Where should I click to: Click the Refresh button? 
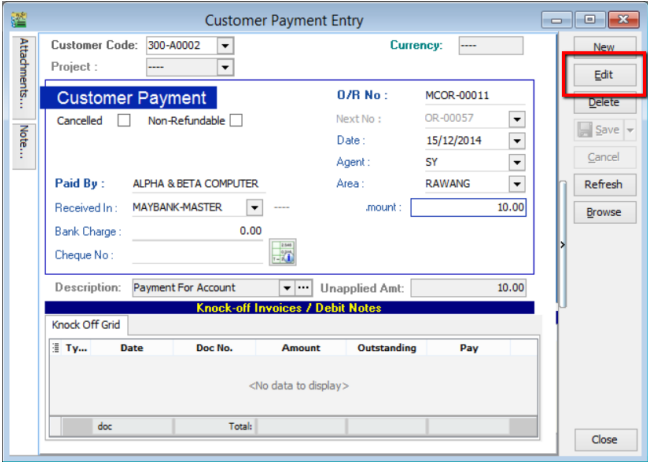pos(603,185)
